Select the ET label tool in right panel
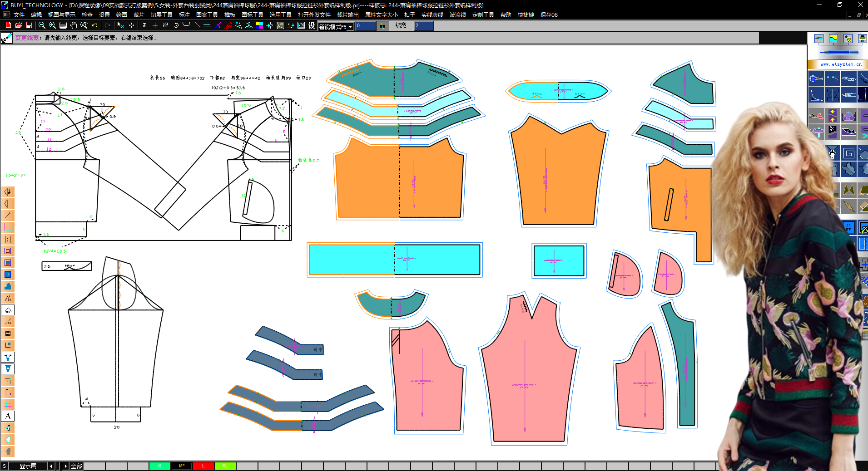 click(848, 227)
